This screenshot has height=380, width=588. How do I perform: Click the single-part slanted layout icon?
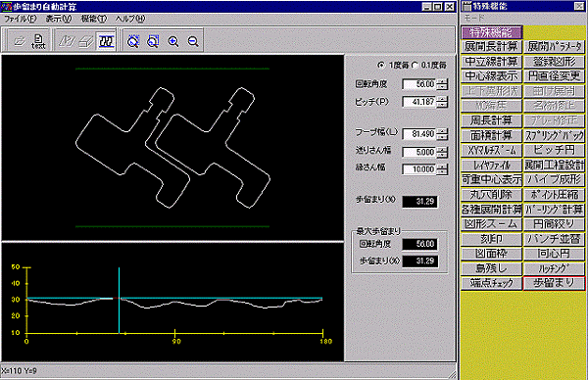pos(67,41)
